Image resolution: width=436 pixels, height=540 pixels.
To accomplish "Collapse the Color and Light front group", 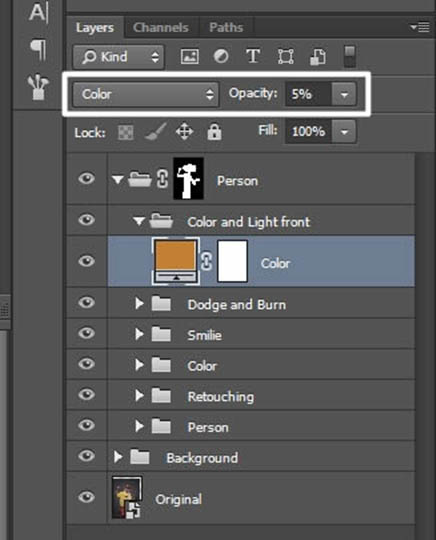I will pos(139,221).
